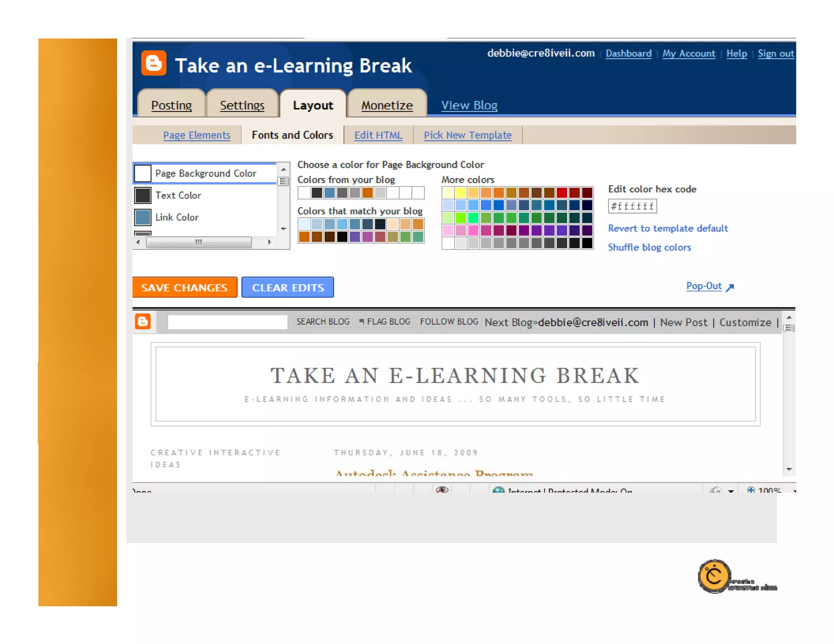Pick the black swatch in More colors

587,243
